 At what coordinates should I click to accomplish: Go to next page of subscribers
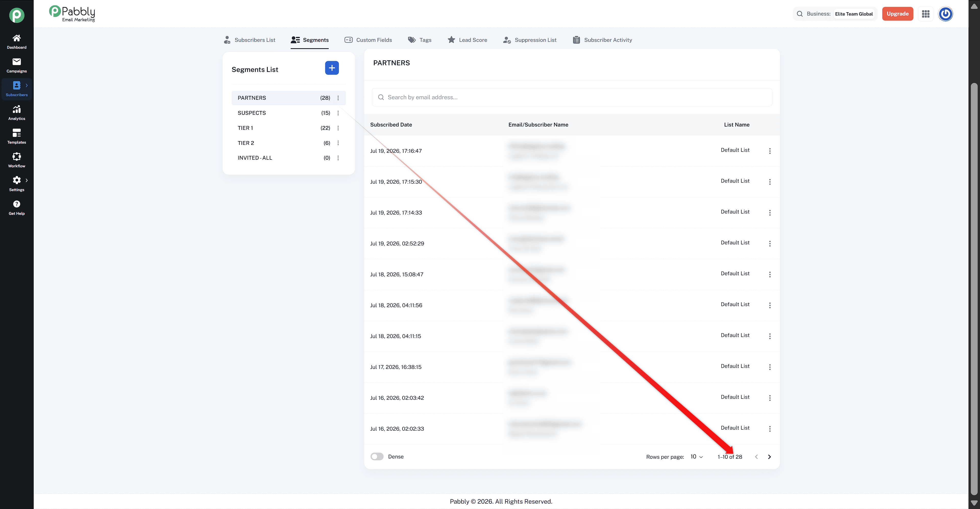(769, 456)
